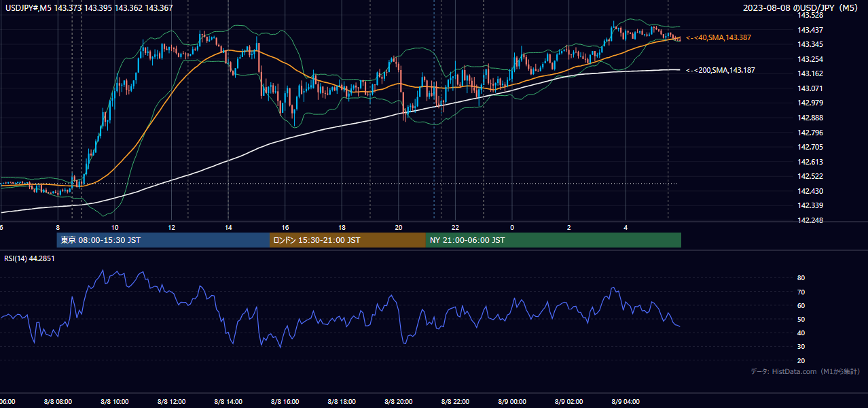
Task: Click the RSI scale value 80
Action: [x=801, y=278]
